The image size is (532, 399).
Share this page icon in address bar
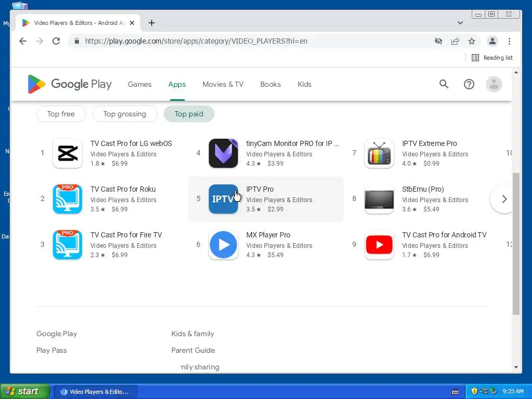(455, 41)
